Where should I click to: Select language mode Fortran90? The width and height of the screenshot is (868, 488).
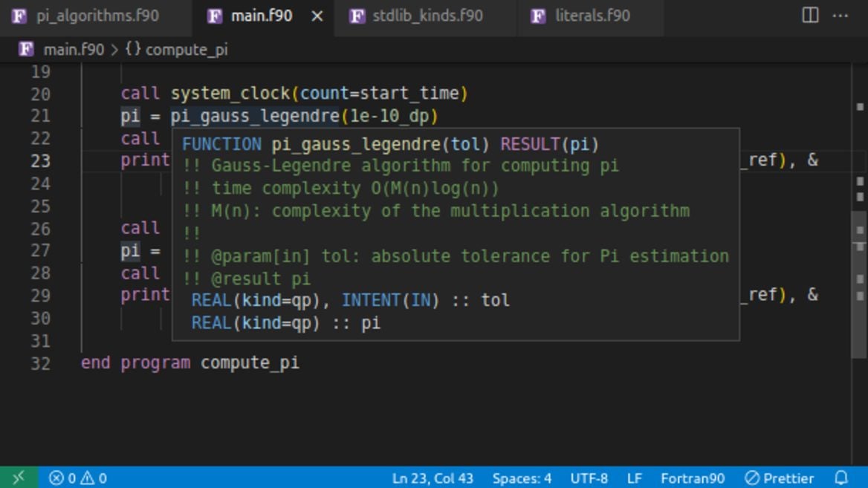tap(693, 478)
